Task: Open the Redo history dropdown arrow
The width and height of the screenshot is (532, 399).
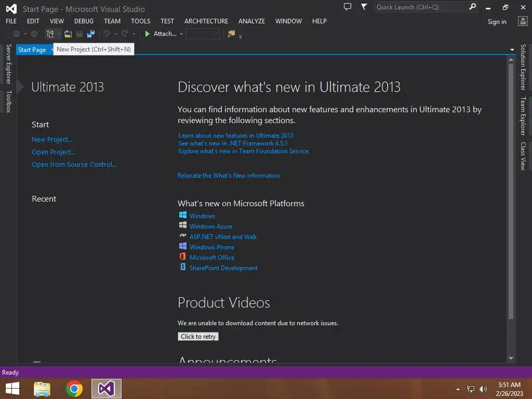Action: pos(134,34)
